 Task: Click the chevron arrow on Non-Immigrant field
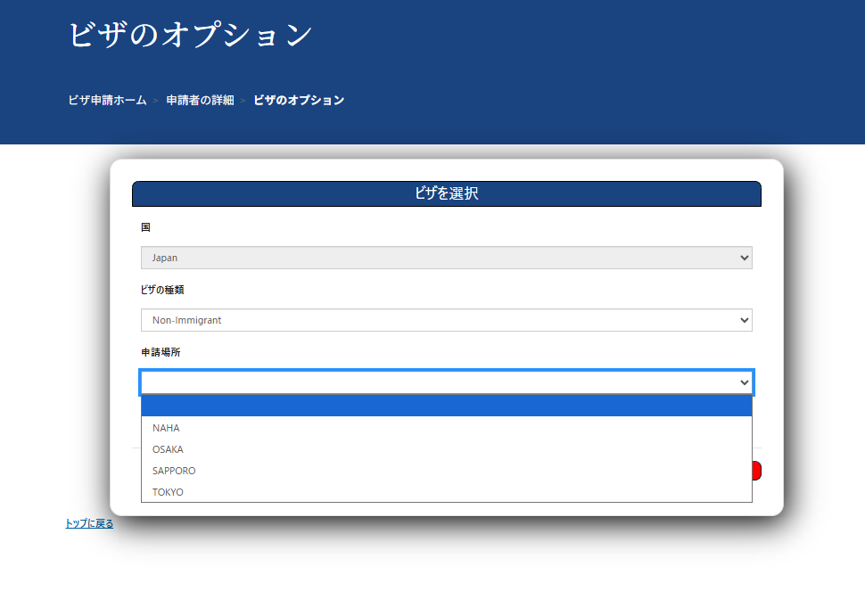(745, 320)
